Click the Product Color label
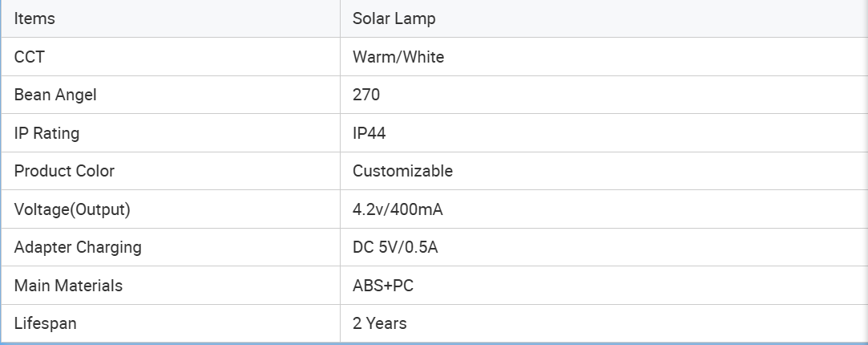This screenshot has height=345, width=868. (x=64, y=171)
